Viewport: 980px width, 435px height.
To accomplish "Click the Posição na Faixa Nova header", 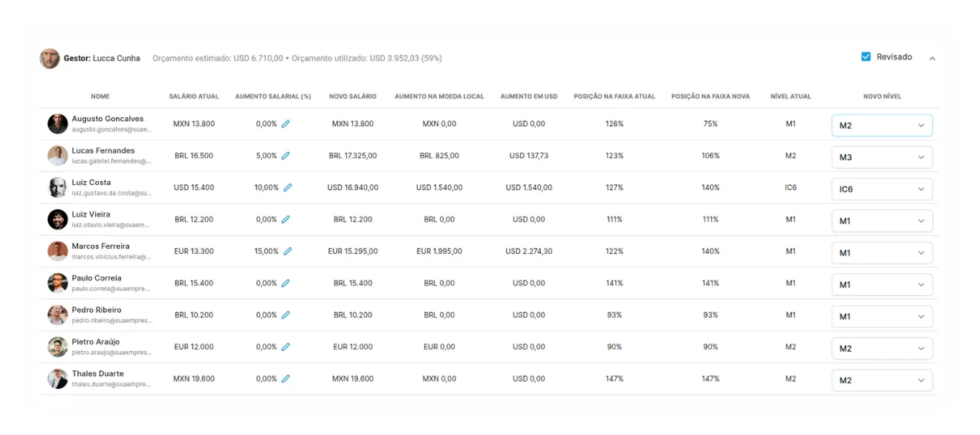I will (710, 97).
